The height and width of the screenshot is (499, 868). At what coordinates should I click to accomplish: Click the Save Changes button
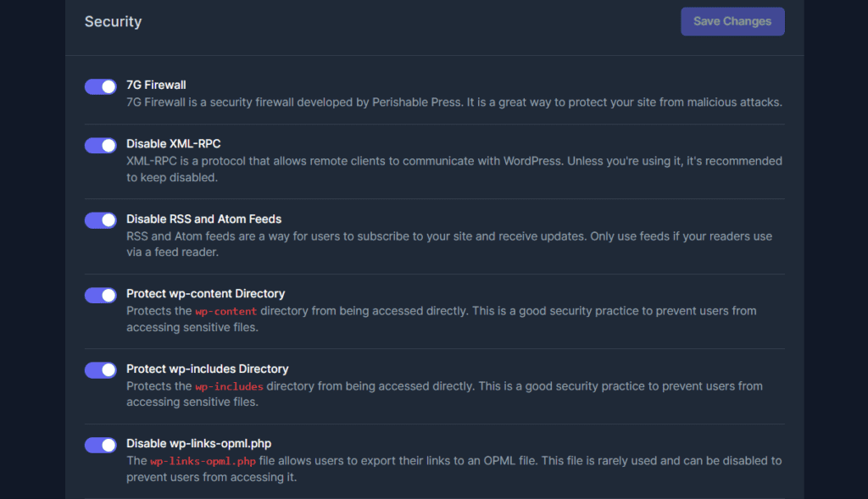[732, 22]
